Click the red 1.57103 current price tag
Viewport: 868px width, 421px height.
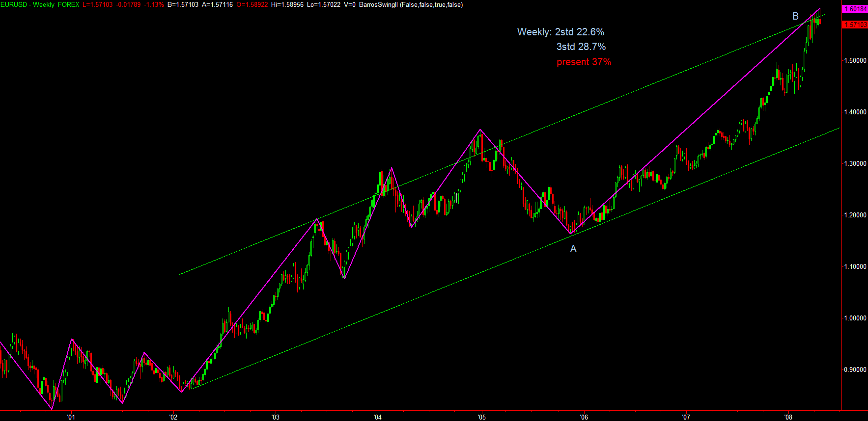click(x=855, y=25)
